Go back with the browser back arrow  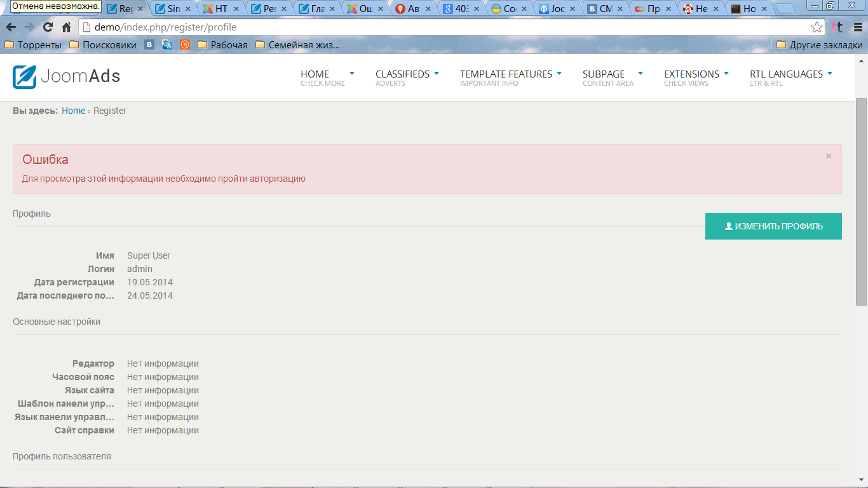[11, 27]
